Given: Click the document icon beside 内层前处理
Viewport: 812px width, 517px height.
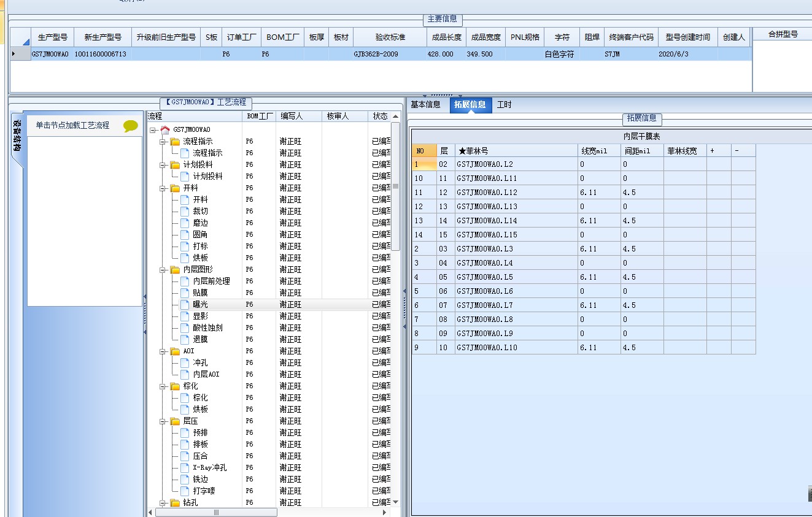Looking at the screenshot, I should tap(185, 281).
